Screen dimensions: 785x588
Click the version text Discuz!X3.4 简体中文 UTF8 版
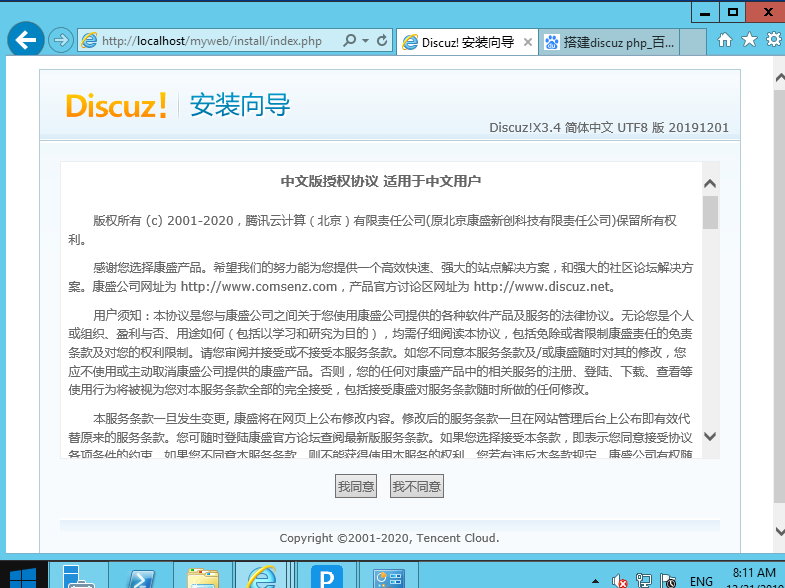coord(577,128)
